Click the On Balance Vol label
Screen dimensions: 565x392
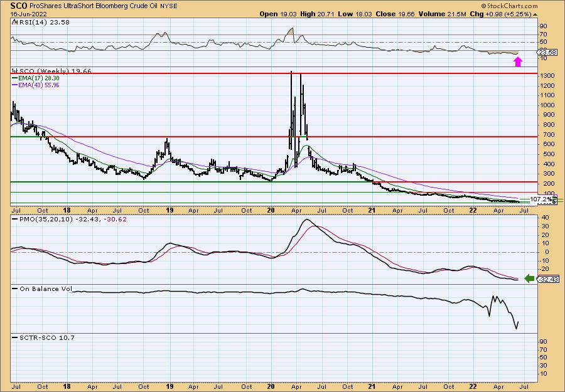pos(46,289)
